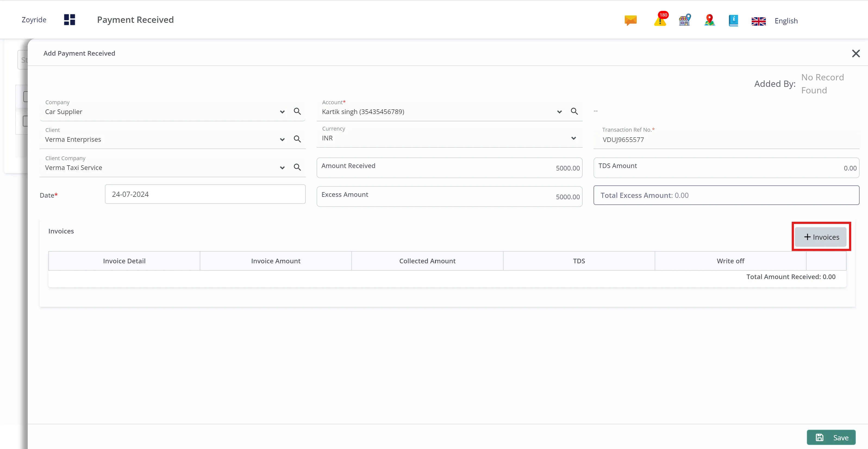Click the Invoice Amount column header
Screen dimensions: 868x449
[x=276, y=261]
